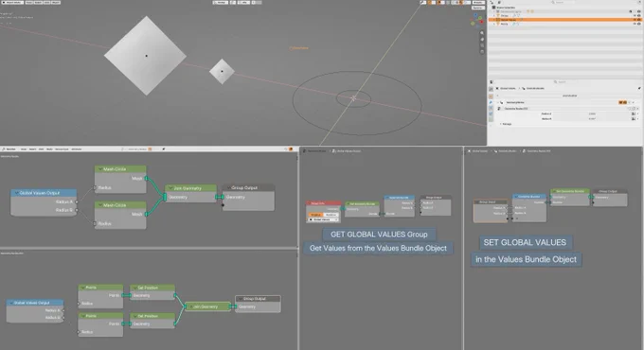Expand the highlighted Global Values outliner row
Screen dimensions: 644x350
(x=494, y=20)
